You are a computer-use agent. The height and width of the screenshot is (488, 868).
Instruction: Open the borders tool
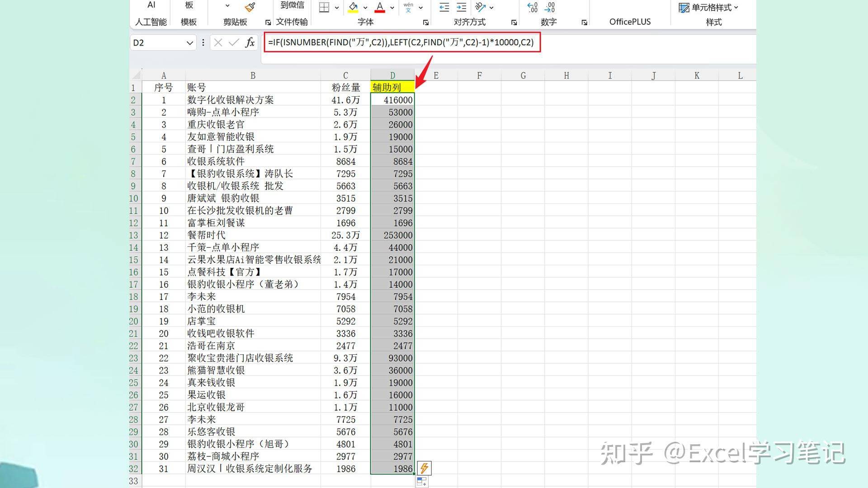324,7
